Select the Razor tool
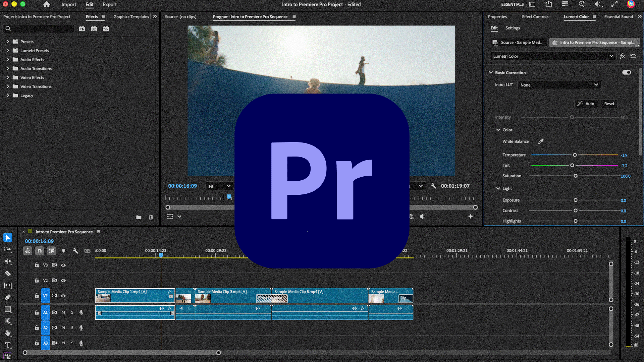 click(8, 274)
